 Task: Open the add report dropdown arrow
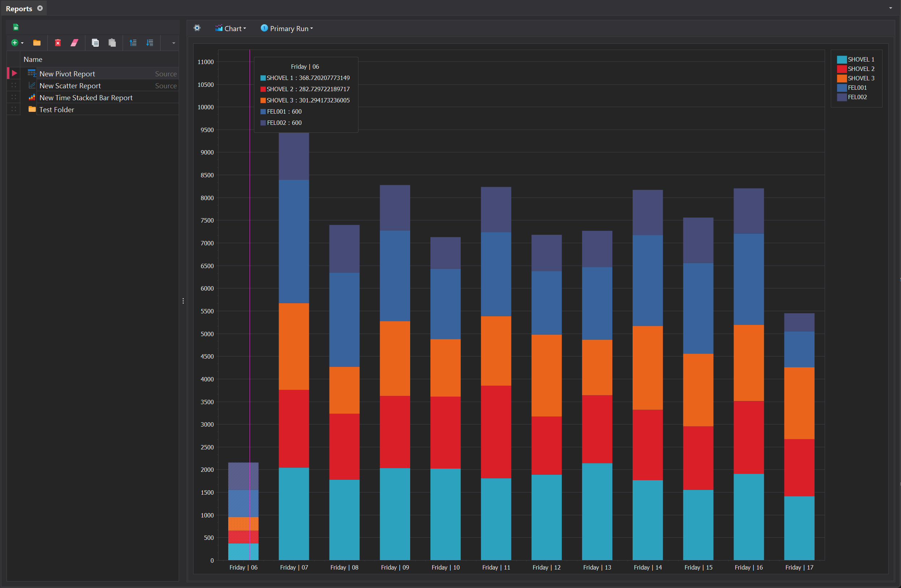click(x=22, y=43)
